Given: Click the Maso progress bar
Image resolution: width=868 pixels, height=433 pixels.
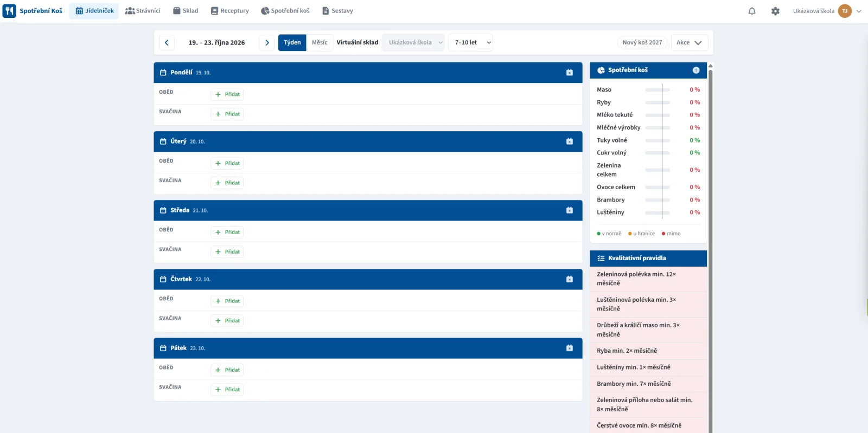Looking at the screenshot, I should click(x=658, y=90).
